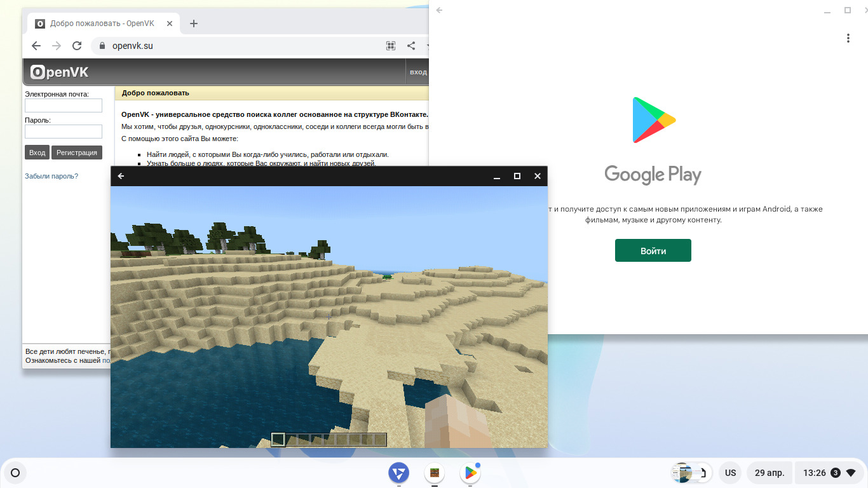
Task: Click the Пароль: label
Action: (37, 120)
